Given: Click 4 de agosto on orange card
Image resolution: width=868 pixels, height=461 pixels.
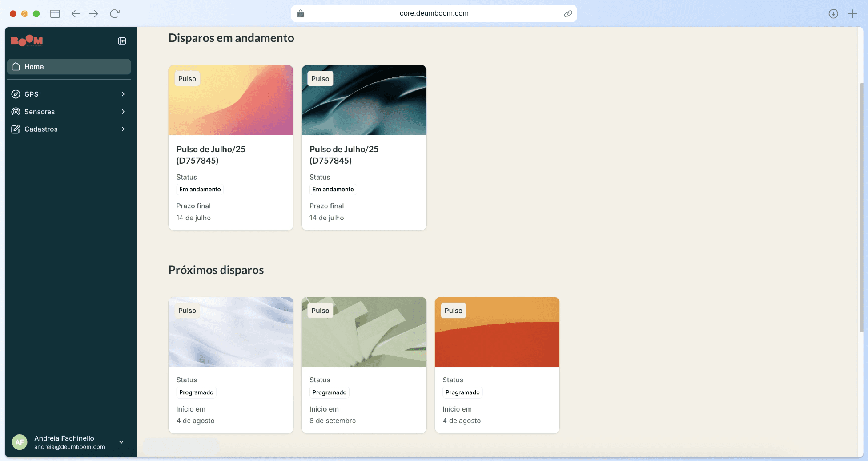Looking at the screenshot, I should [462, 421].
